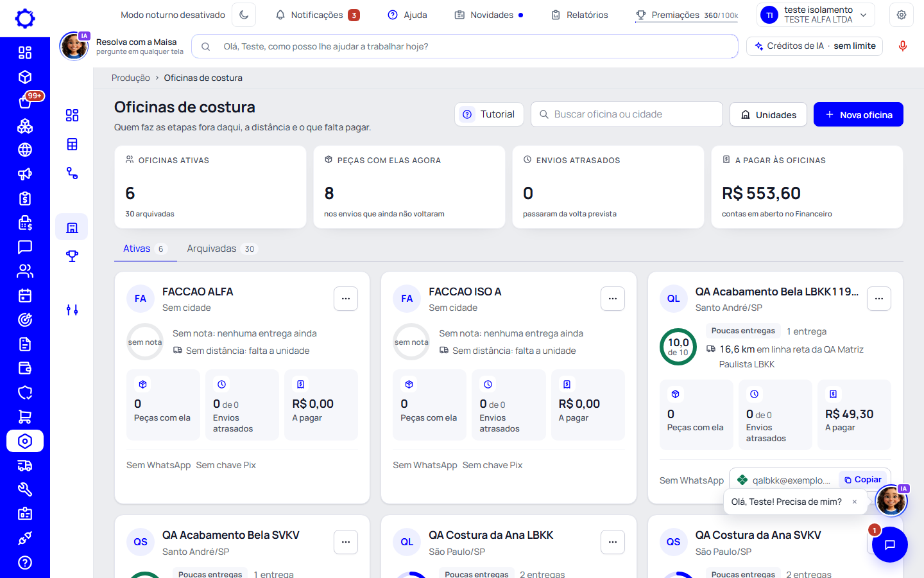Click the dashboard grid icon in the blue sidebar

tap(25, 53)
